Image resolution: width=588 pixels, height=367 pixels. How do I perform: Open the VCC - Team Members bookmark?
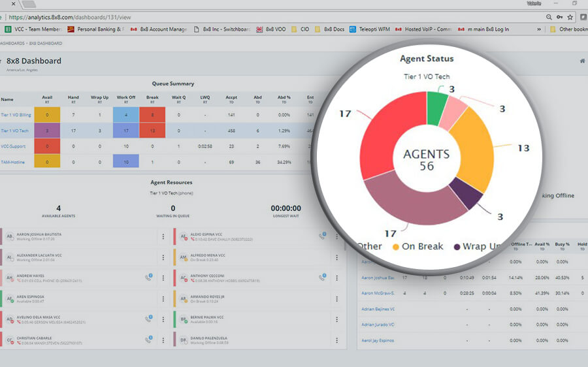33,29
